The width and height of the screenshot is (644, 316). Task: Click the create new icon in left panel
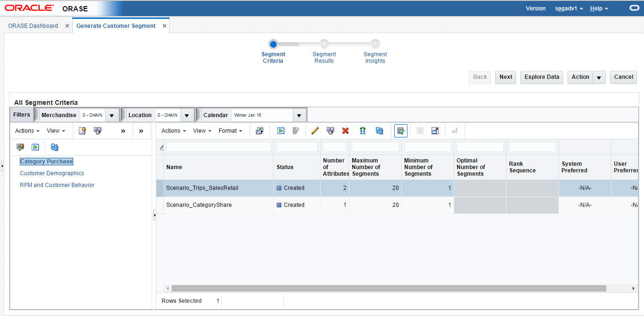click(82, 131)
